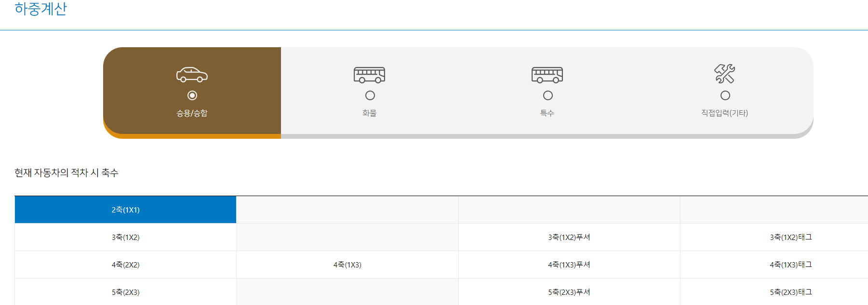Click the 승용/승합 label text
Screen dimensions: 868x305
tap(192, 113)
